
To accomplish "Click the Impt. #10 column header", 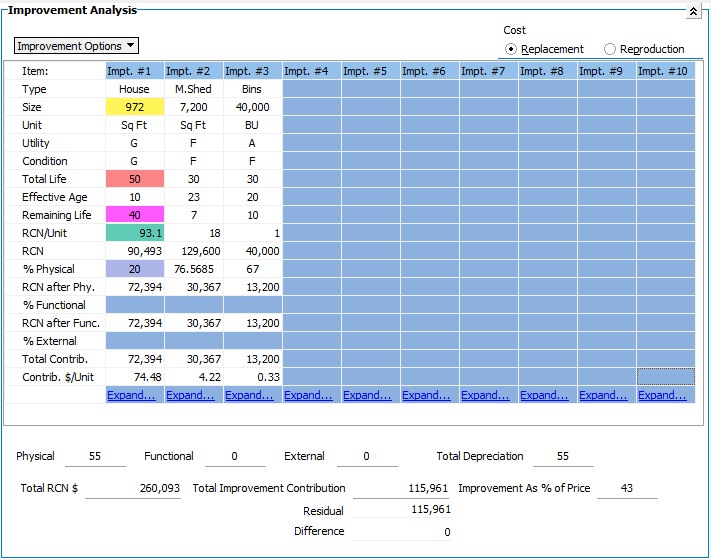I will [x=666, y=71].
